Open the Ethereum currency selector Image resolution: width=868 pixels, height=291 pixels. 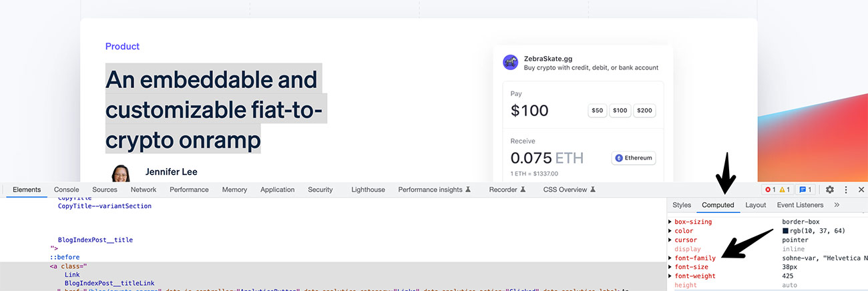tap(634, 158)
